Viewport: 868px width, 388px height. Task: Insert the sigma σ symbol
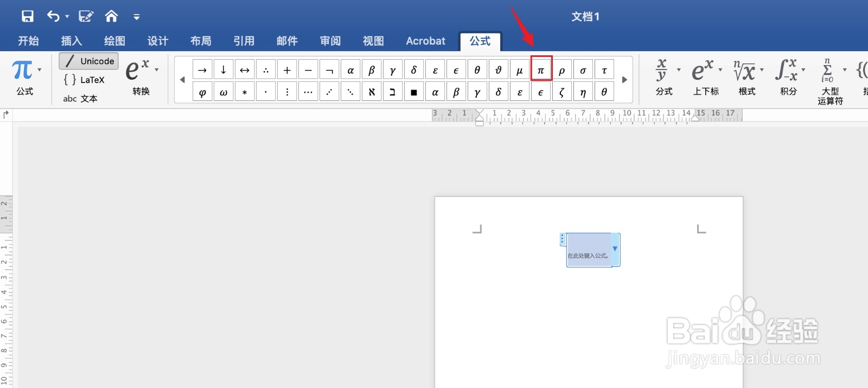coord(583,70)
